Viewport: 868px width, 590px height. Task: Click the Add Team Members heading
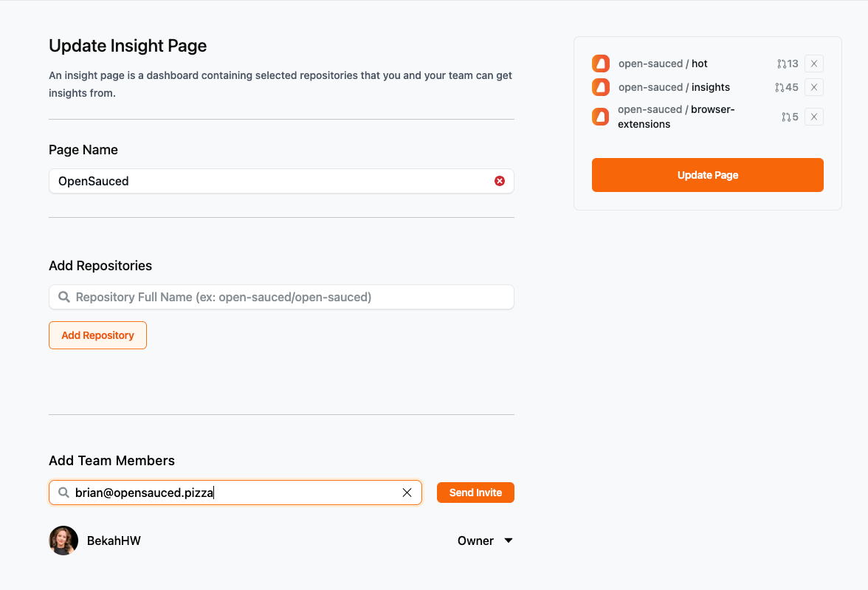(112, 460)
